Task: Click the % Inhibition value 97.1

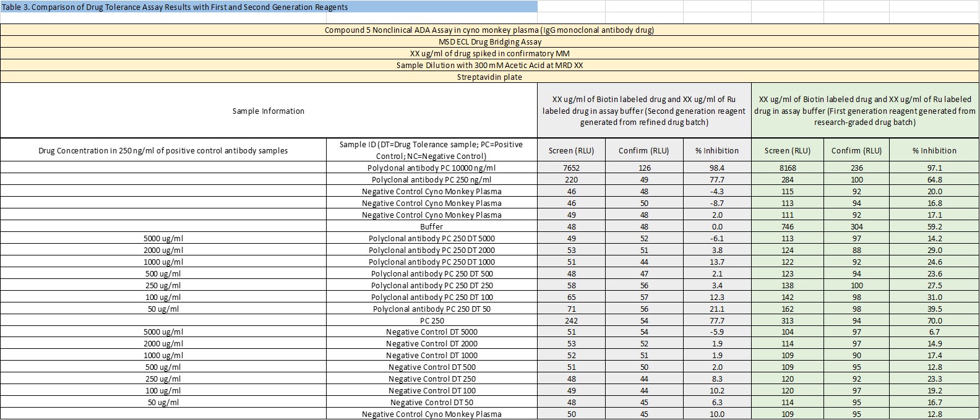Action: click(x=934, y=168)
